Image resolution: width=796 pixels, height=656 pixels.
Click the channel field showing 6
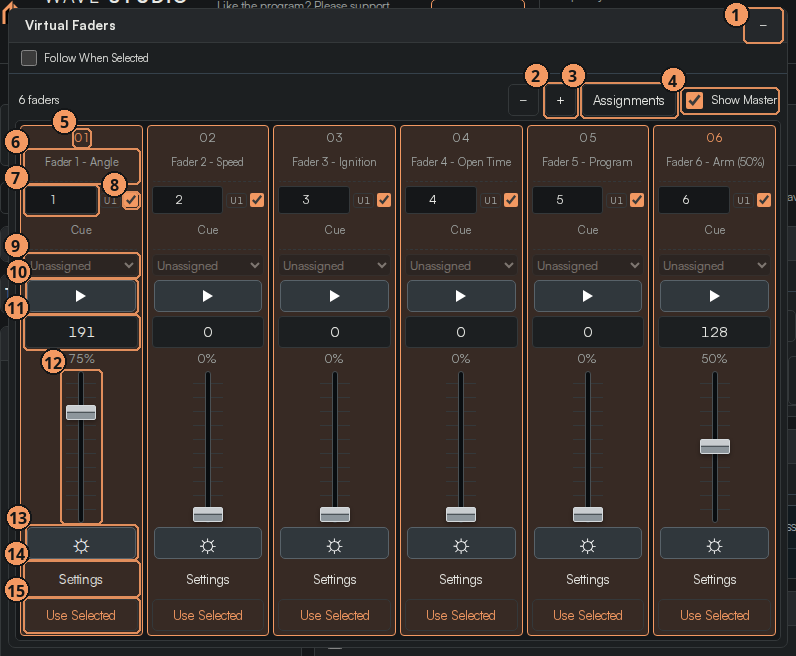point(694,200)
